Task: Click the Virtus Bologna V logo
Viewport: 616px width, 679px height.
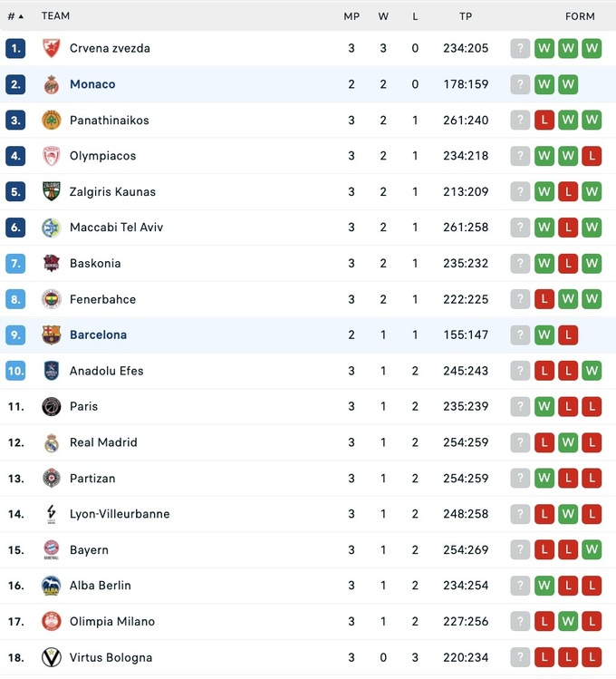Action: pyautogui.click(x=52, y=657)
